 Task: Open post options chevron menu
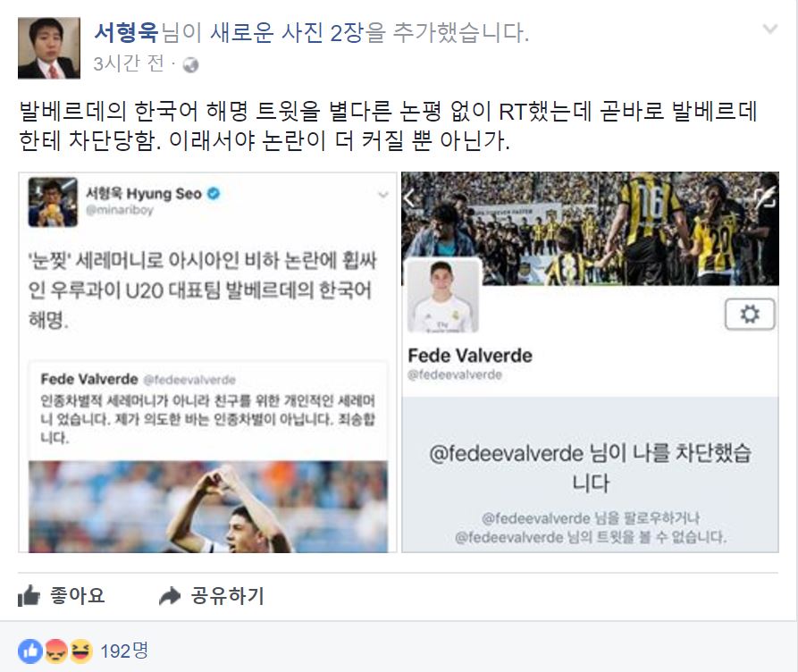click(x=770, y=29)
